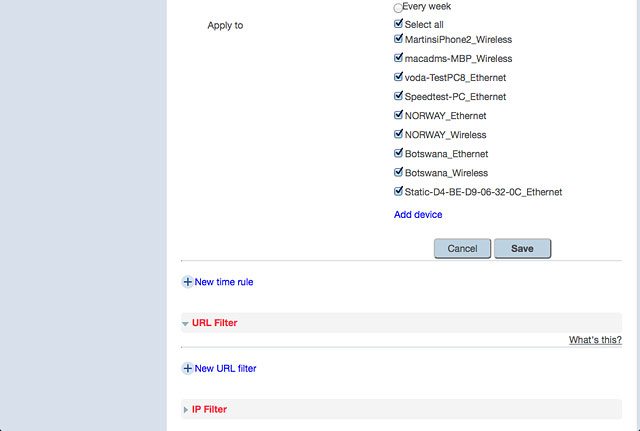The width and height of the screenshot is (640, 431).
Task: Uncheck voda-TestPC8_Ethernet device checkbox
Action: [x=398, y=77]
